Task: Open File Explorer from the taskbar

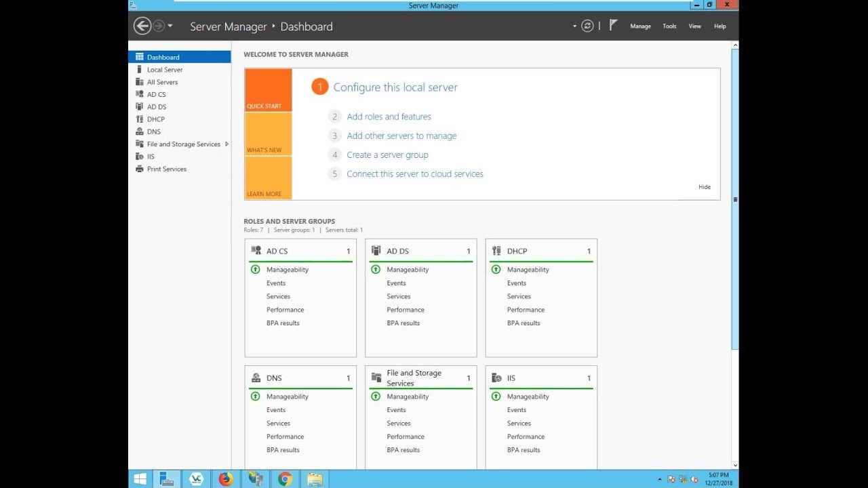Action: click(315, 479)
